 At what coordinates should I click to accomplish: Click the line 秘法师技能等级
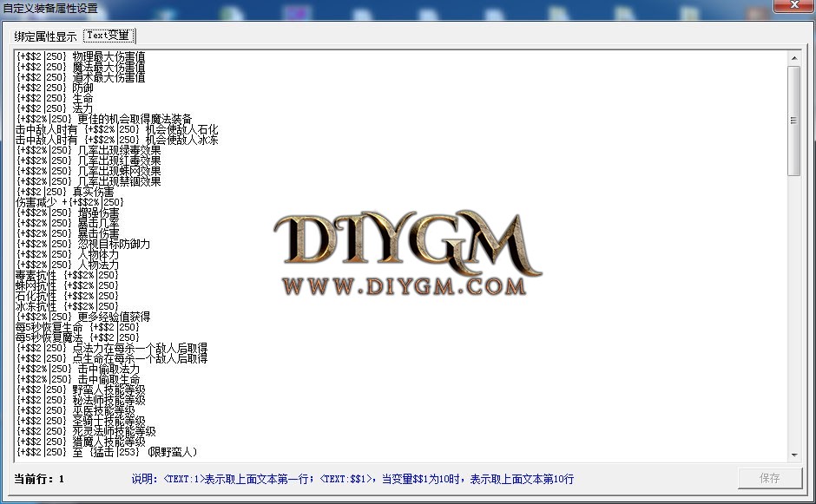tap(81, 399)
